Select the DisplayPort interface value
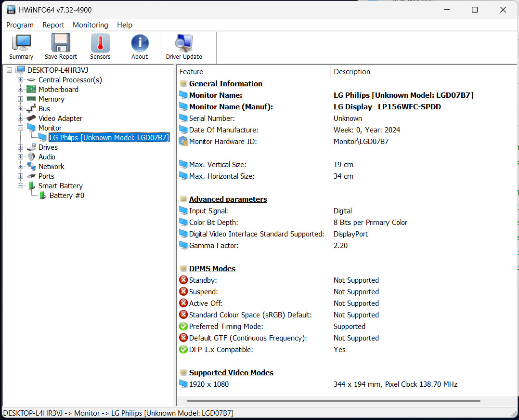Image resolution: width=519 pixels, height=420 pixels. coord(350,234)
